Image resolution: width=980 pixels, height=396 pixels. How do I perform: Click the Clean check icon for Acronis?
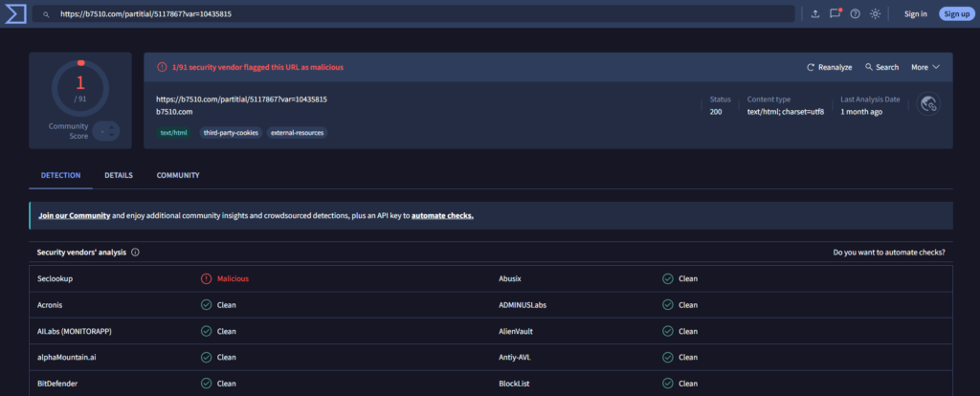click(x=207, y=305)
